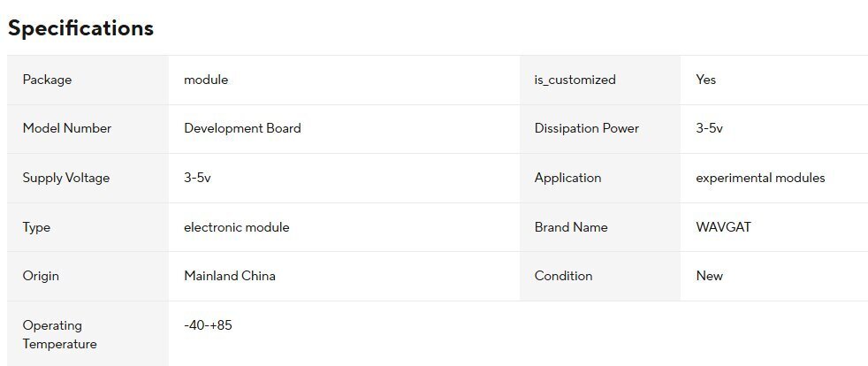
Task: Click the Dissipation Power 3-5v value
Action: tap(709, 128)
